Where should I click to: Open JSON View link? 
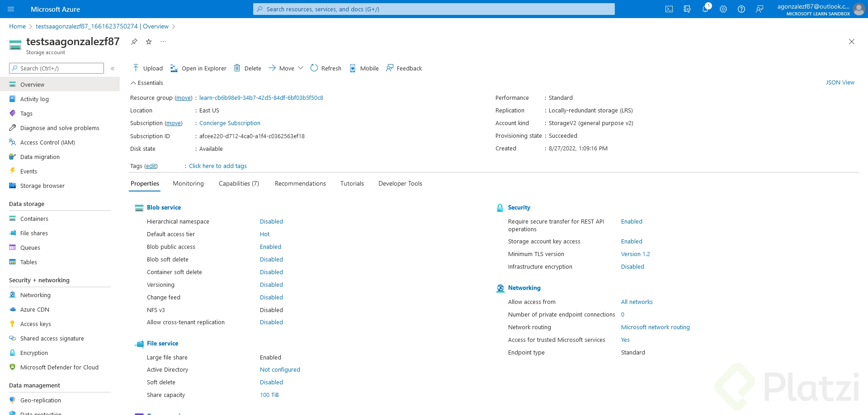[x=840, y=83]
